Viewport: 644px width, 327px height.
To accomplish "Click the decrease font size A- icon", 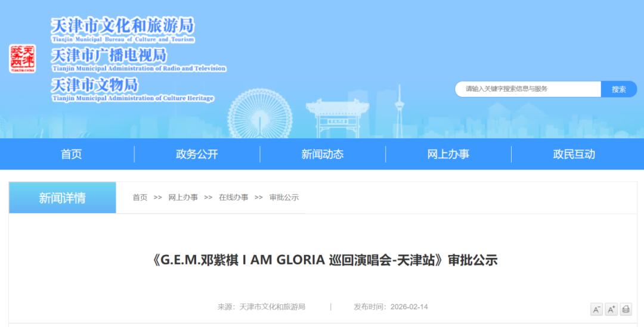I will click(x=596, y=309).
